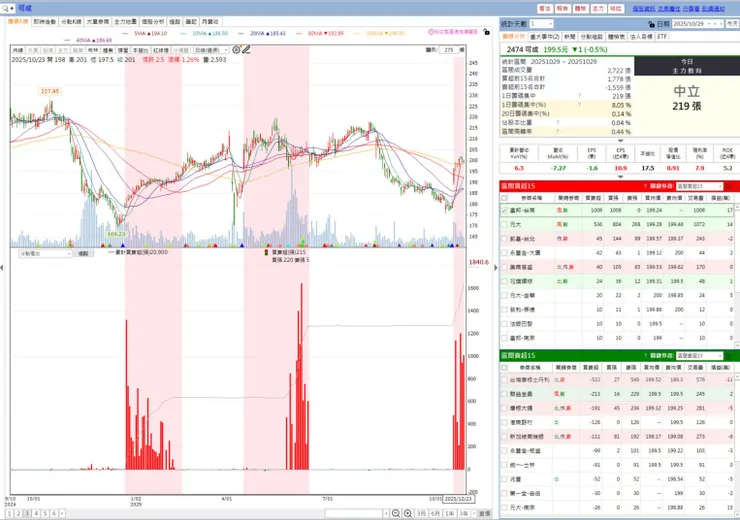Check the 港商野村 row checkbox
Image resolution: width=740 pixels, height=520 pixels.
tap(505, 422)
